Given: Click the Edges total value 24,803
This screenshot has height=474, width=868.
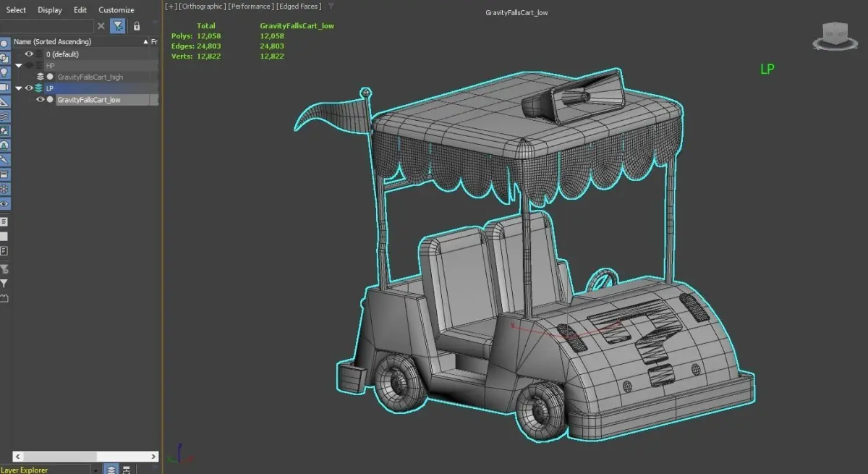Looking at the screenshot, I should point(209,46).
